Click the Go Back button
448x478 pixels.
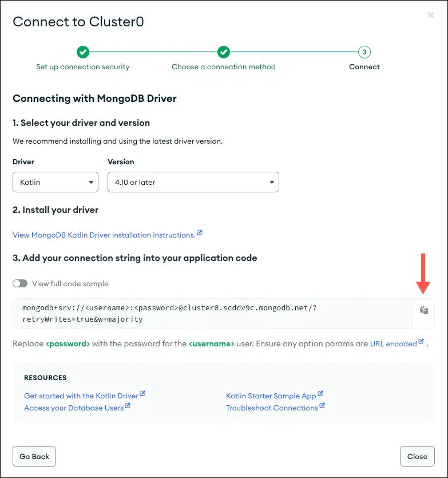(34, 456)
